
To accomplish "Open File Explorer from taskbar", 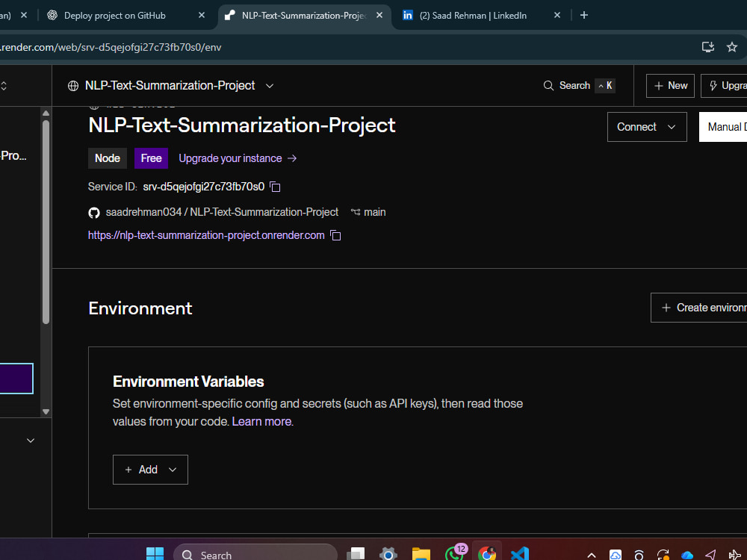I will 421,554.
